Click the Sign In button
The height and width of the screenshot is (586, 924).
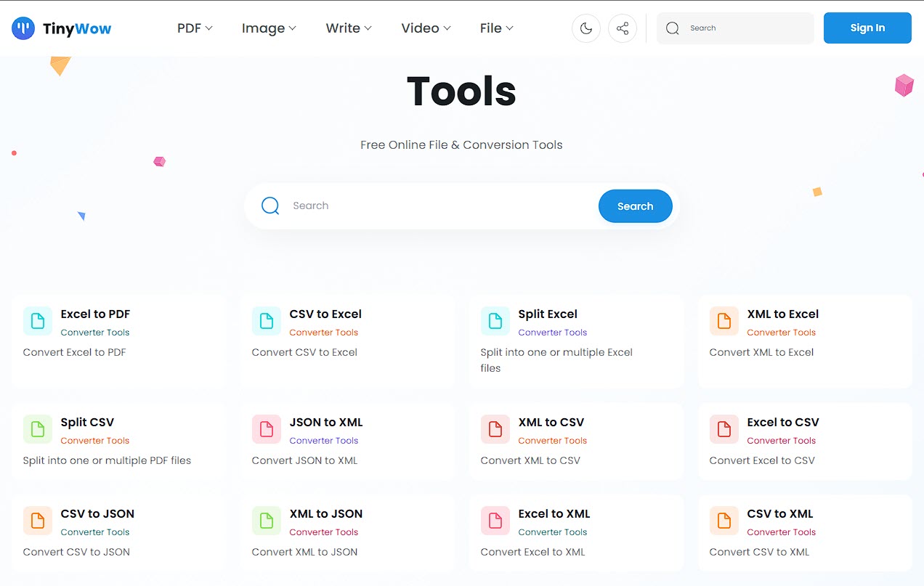[x=867, y=28]
